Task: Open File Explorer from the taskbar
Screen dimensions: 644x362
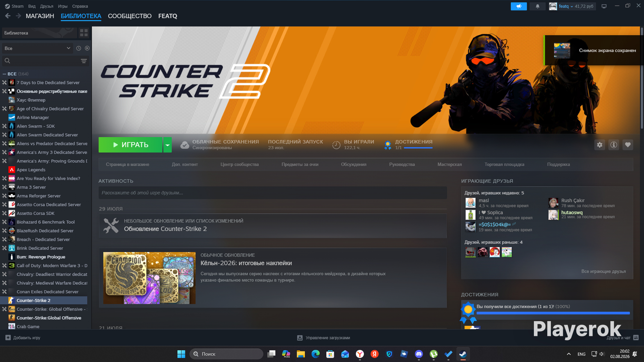Action: pyautogui.click(x=301, y=354)
